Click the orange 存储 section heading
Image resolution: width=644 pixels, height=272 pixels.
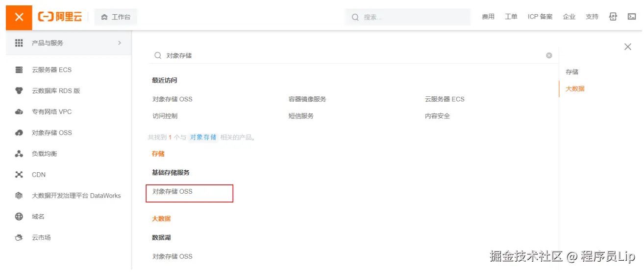click(x=158, y=154)
